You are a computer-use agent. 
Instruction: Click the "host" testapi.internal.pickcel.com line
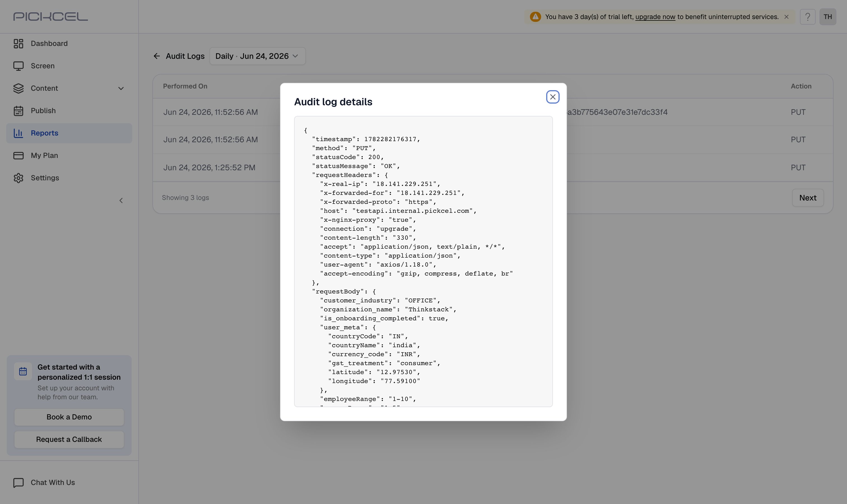click(x=398, y=211)
